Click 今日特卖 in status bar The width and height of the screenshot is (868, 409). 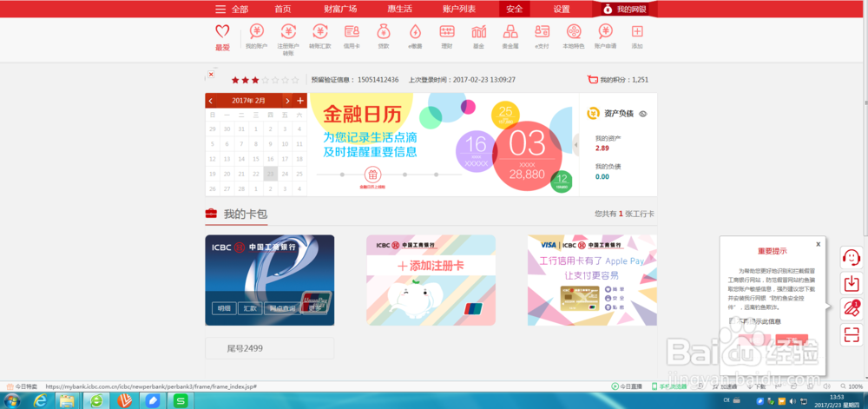[x=23, y=386]
